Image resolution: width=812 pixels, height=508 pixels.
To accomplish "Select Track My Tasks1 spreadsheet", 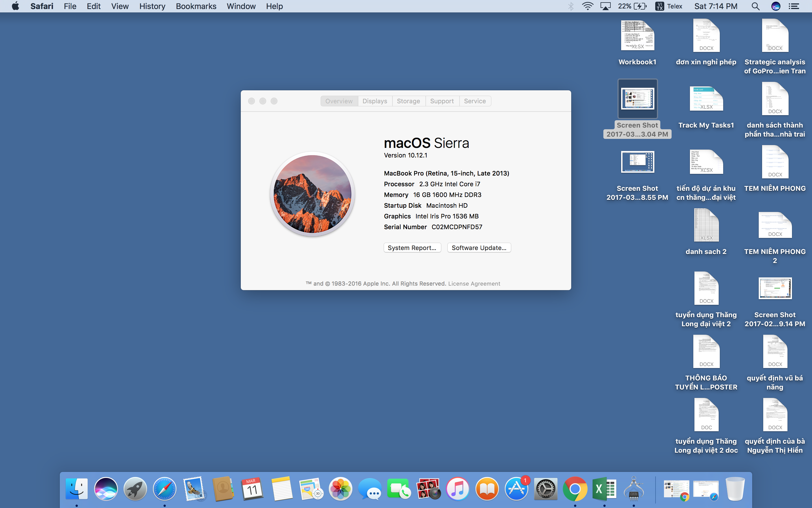I will pos(706,107).
